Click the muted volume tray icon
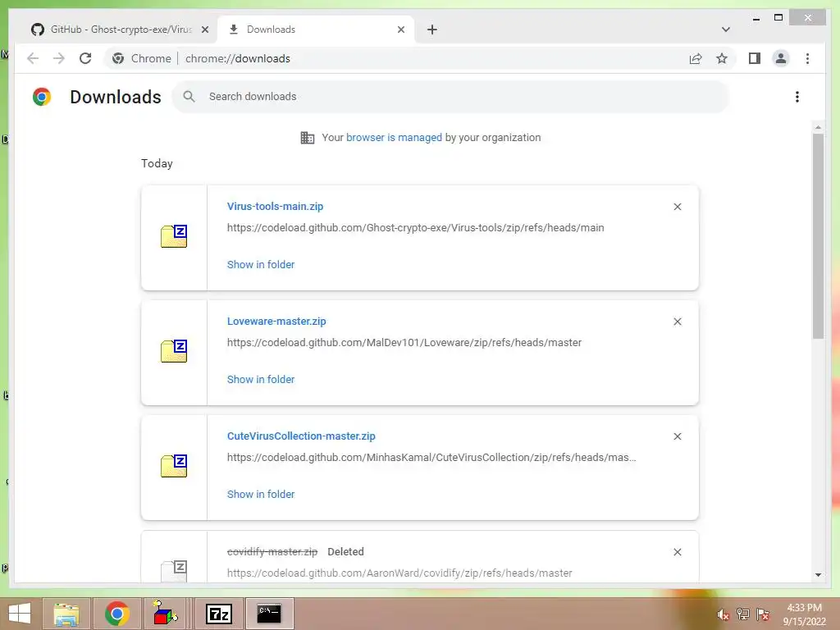The width and height of the screenshot is (840, 630). point(723,614)
